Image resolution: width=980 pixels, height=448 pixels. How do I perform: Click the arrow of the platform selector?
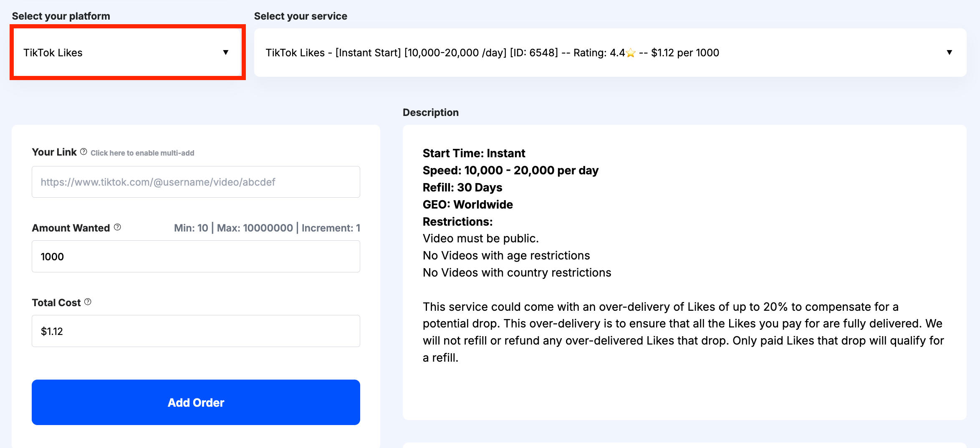tap(225, 53)
